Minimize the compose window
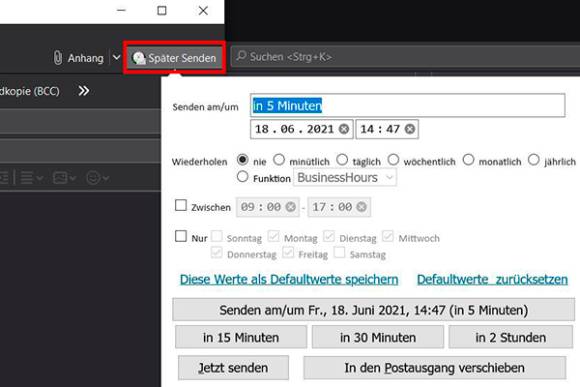The height and width of the screenshot is (387, 580). coord(121,10)
